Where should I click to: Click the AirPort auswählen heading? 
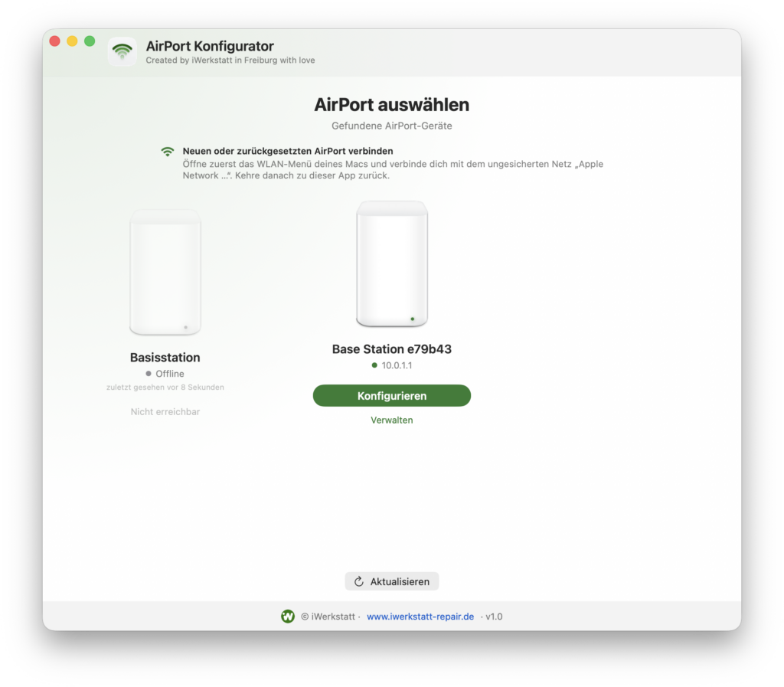392,104
